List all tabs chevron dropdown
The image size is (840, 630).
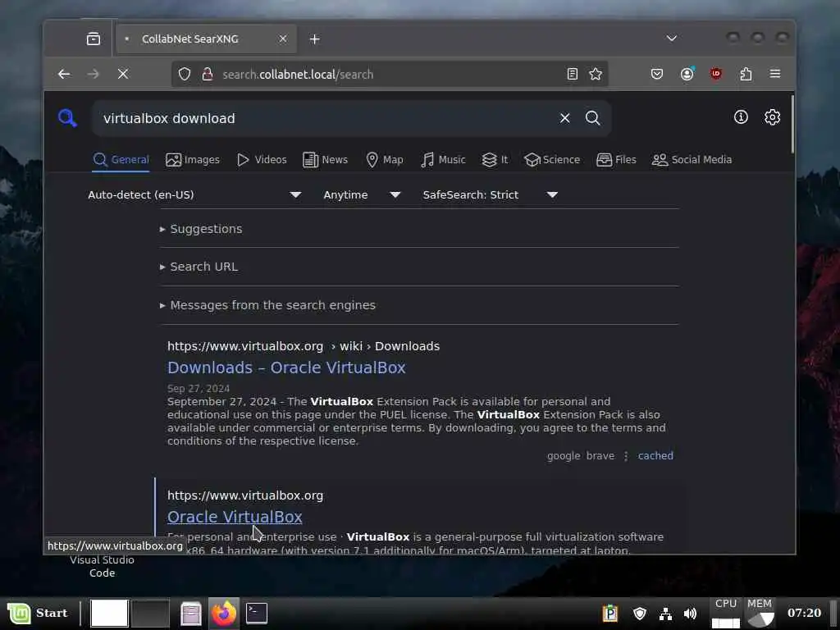click(671, 38)
